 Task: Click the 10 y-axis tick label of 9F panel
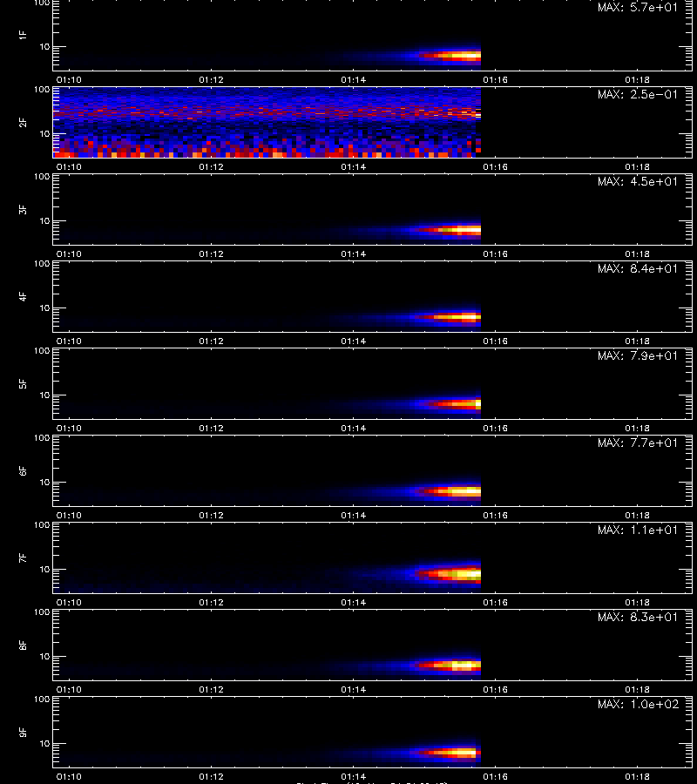pyautogui.click(x=44, y=744)
